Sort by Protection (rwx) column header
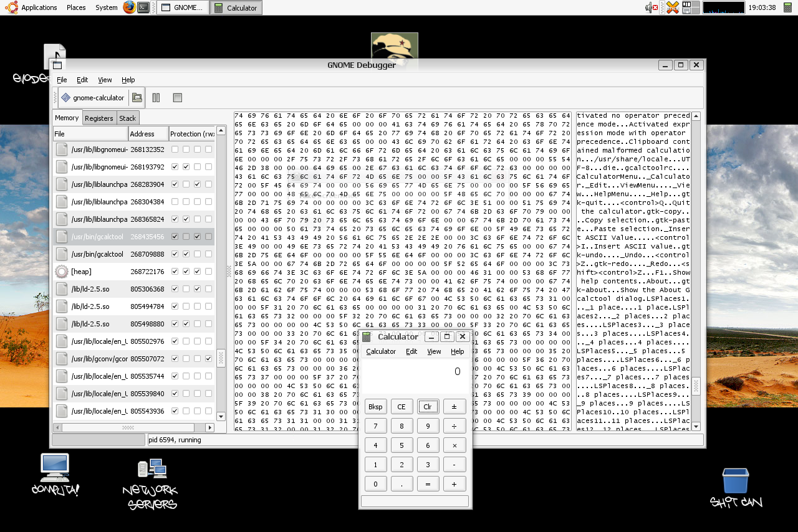798x532 pixels. pos(192,134)
